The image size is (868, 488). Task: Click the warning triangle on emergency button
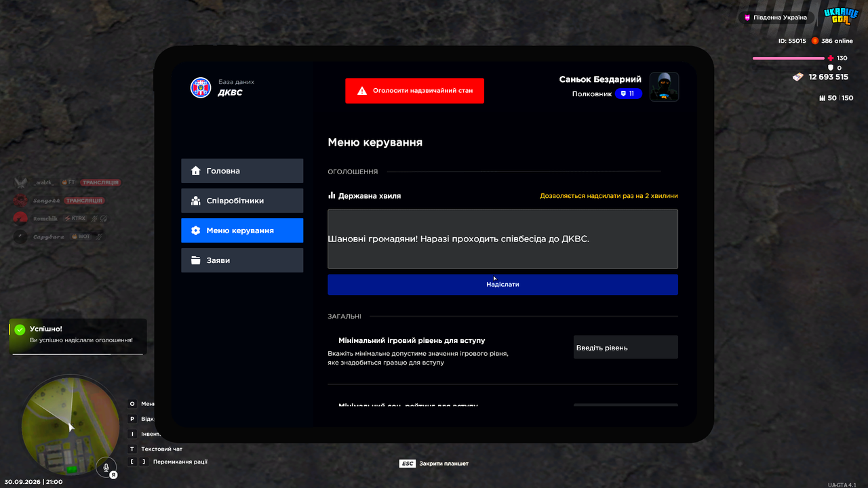pyautogui.click(x=362, y=91)
